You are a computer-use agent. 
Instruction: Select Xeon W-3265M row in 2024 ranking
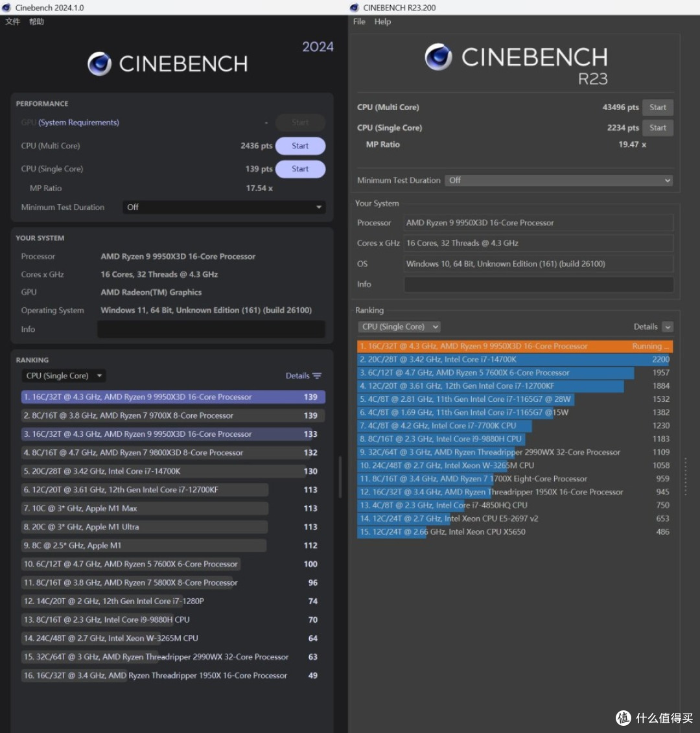click(x=173, y=638)
